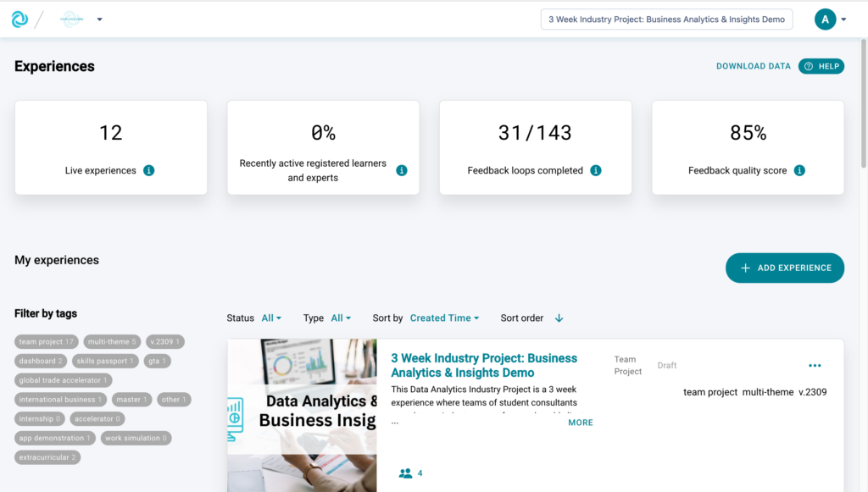Open the experience card options menu
The height and width of the screenshot is (492, 868).
click(815, 365)
